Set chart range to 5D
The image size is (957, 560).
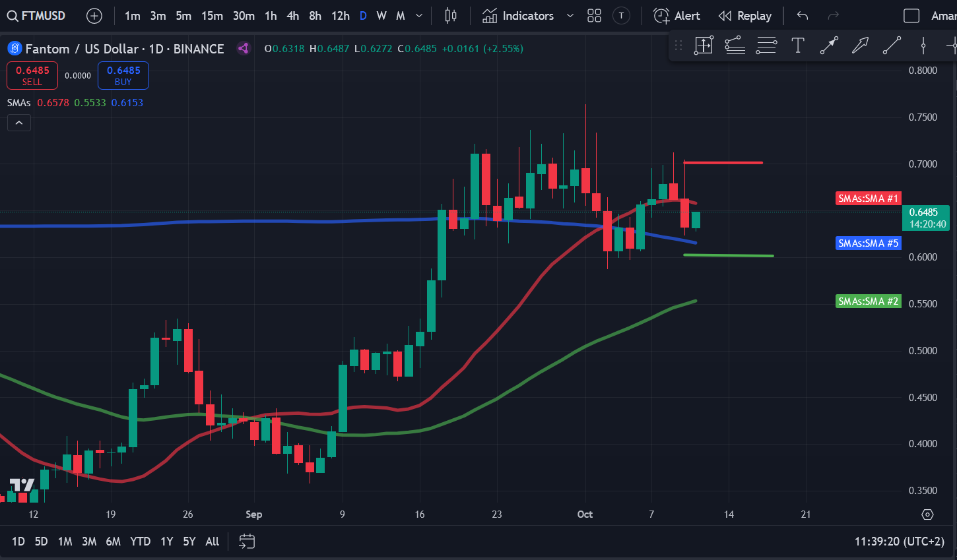pos(41,542)
